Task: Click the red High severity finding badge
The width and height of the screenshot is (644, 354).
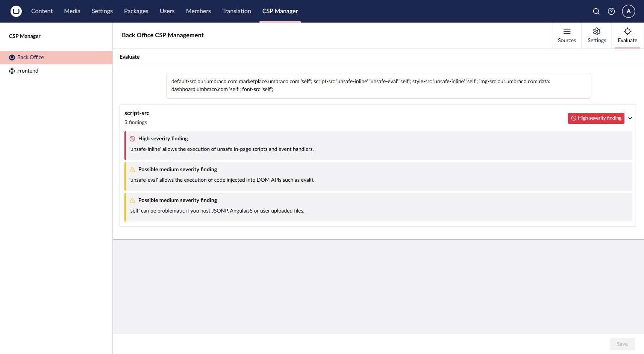Action: [x=596, y=118]
